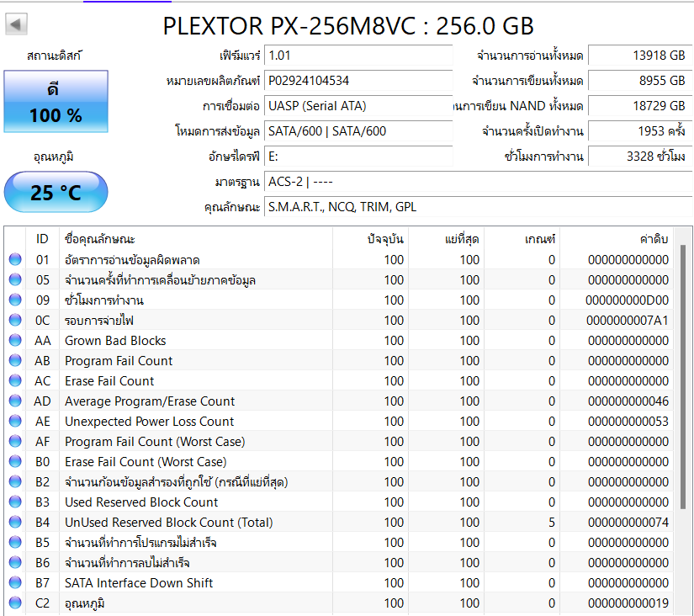Select the blue orb for Average Program/Erase Count
The width and height of the screenshot is (694, 616).
15,401
